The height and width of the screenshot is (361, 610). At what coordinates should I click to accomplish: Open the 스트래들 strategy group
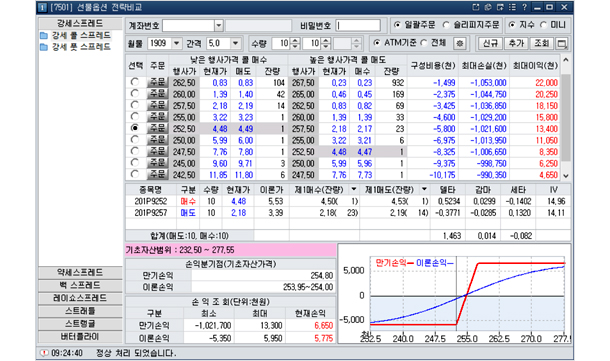click(80, 311)
